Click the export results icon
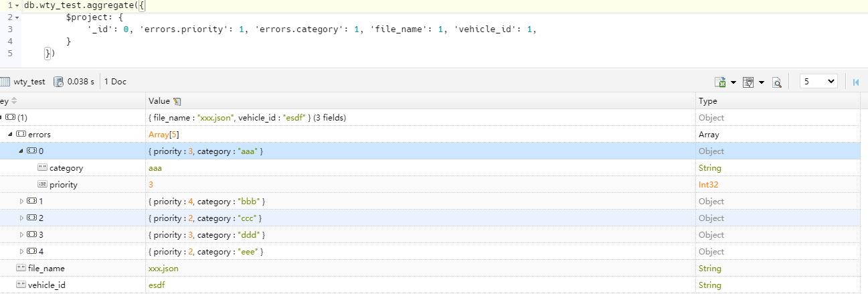 pyautogui.click(x=720, y=82)
